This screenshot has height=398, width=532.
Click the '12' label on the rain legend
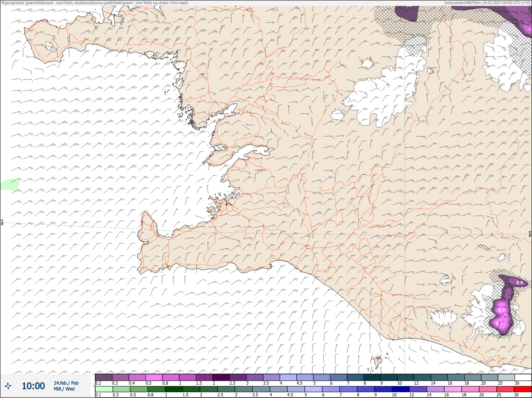(x=412, y=395)
